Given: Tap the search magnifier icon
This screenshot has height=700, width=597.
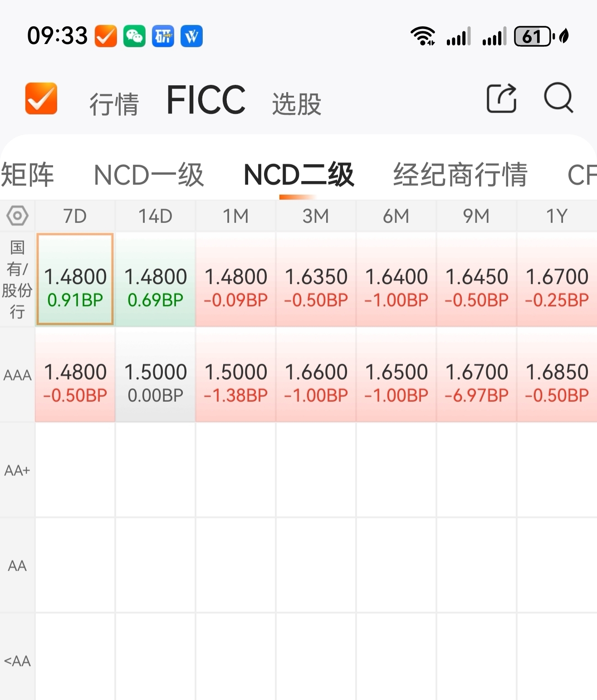Looking at the screenshot, I should pos(558,98).
